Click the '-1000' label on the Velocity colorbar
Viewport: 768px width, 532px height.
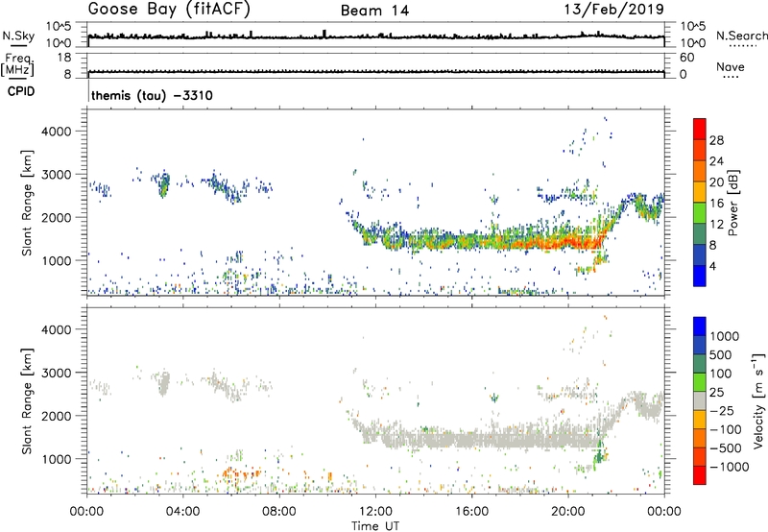coord(729,467)
